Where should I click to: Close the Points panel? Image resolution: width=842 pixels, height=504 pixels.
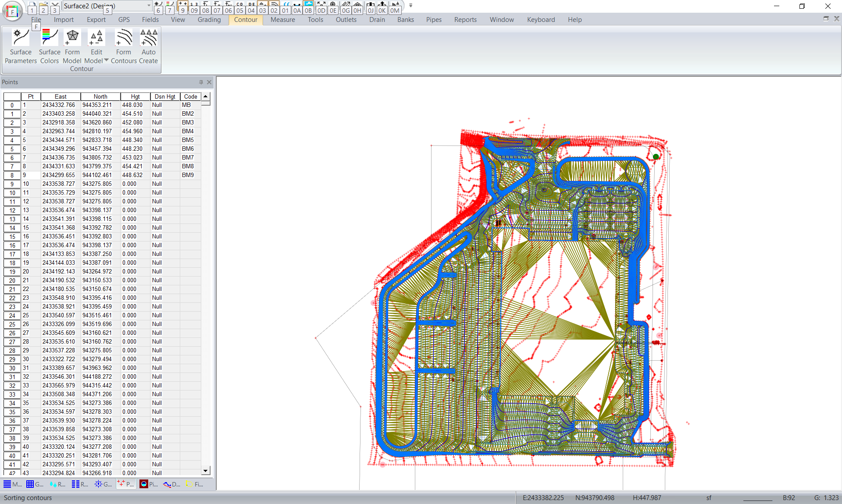[x=209, y=82]
